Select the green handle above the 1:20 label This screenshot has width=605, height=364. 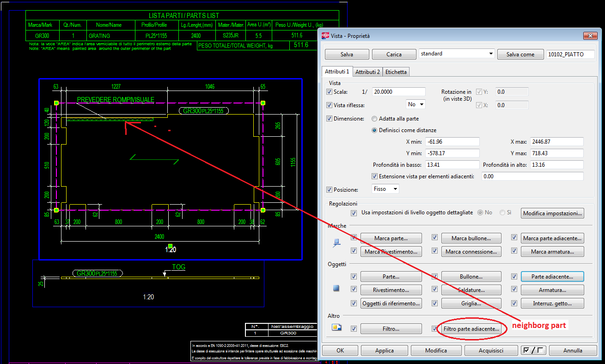pos(171,245)
